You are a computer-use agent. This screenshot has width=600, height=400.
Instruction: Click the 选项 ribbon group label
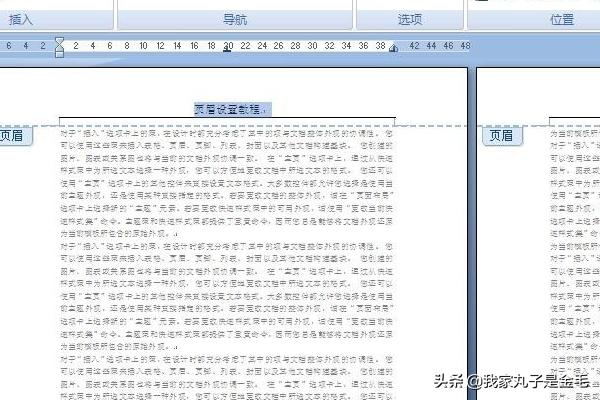pyautogui.click(x=410, y=20)
